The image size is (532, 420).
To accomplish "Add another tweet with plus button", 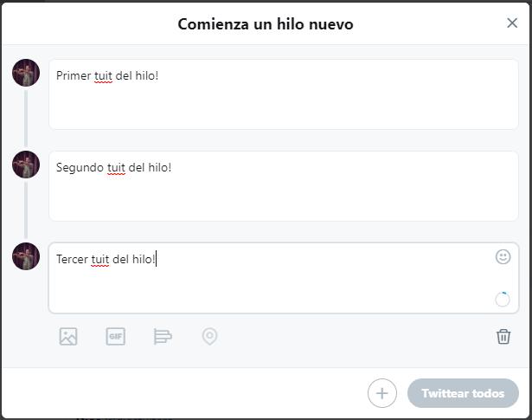I will pos(382,393).
